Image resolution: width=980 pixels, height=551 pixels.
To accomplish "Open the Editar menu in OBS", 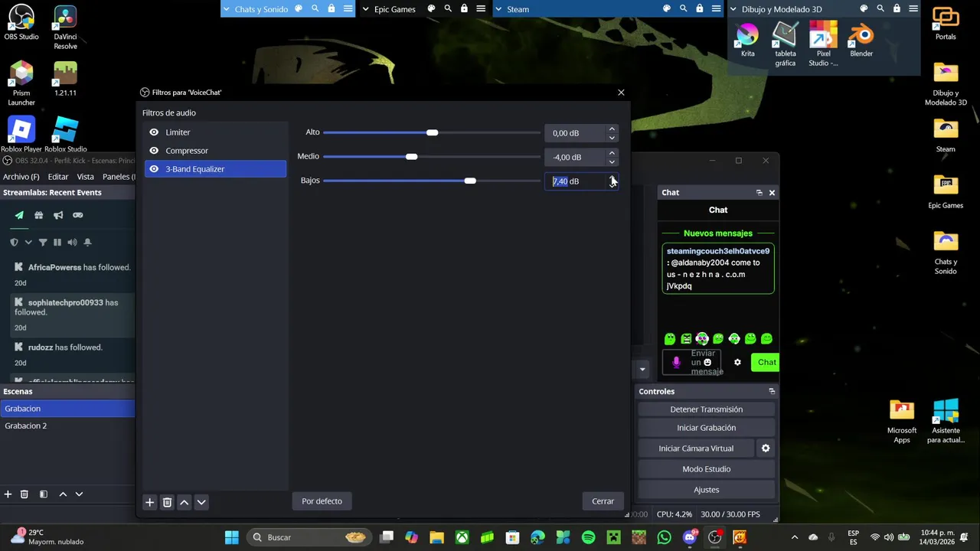I will coord(58,177).
